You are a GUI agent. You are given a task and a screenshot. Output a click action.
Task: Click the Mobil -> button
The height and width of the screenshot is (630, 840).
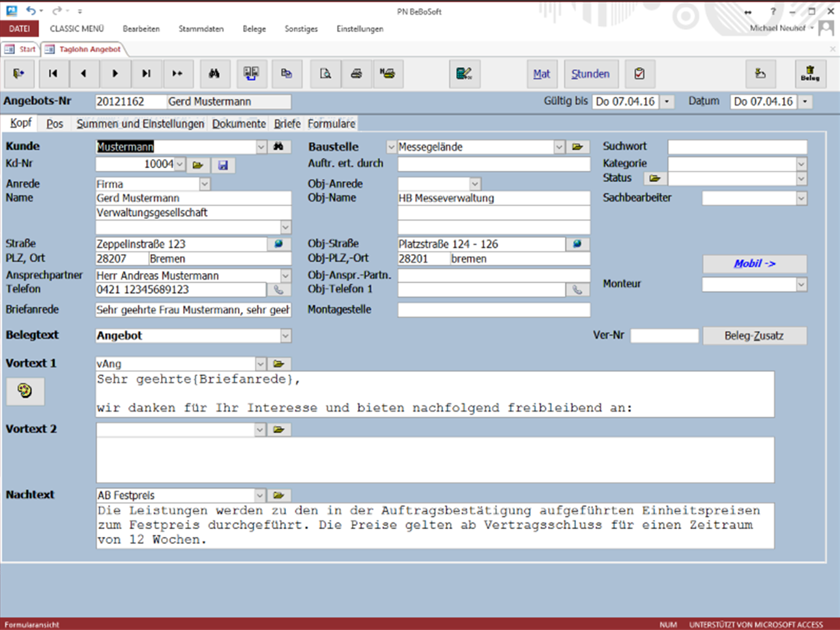click(754, 264)
